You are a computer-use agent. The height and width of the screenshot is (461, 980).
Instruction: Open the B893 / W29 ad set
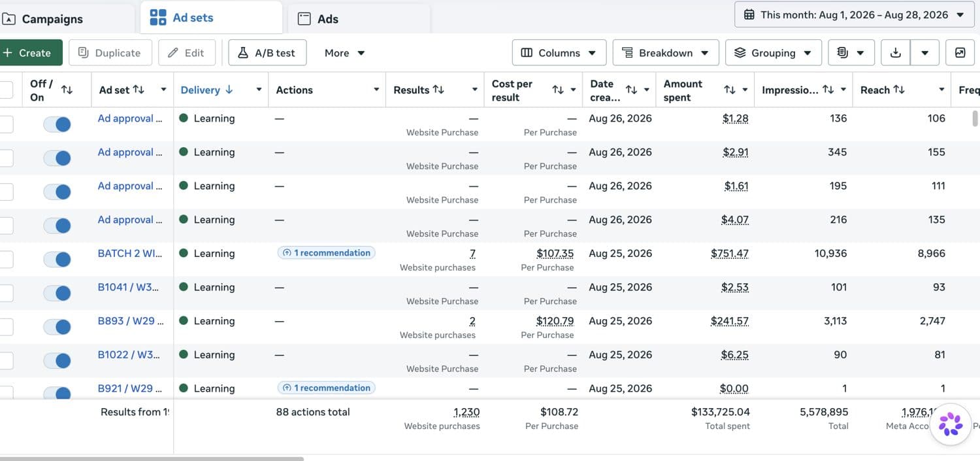click(x=131, y=321)
